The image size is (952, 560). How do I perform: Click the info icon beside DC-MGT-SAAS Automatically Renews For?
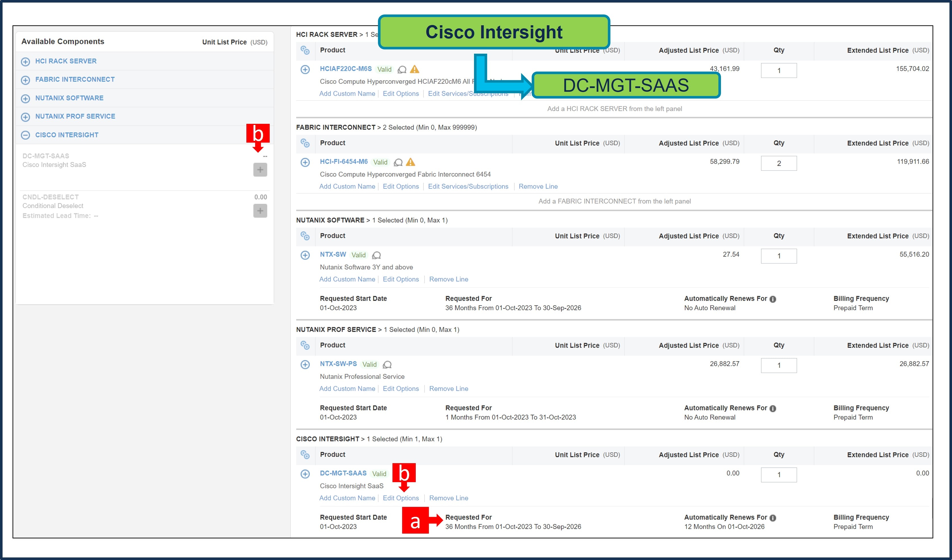tap(773, 518)
